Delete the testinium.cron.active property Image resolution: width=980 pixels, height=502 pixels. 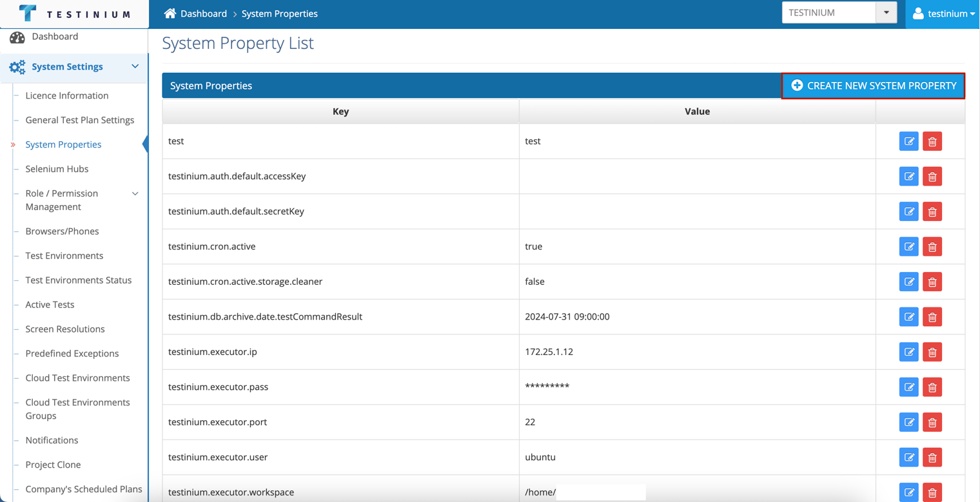(x=932, y=247)
